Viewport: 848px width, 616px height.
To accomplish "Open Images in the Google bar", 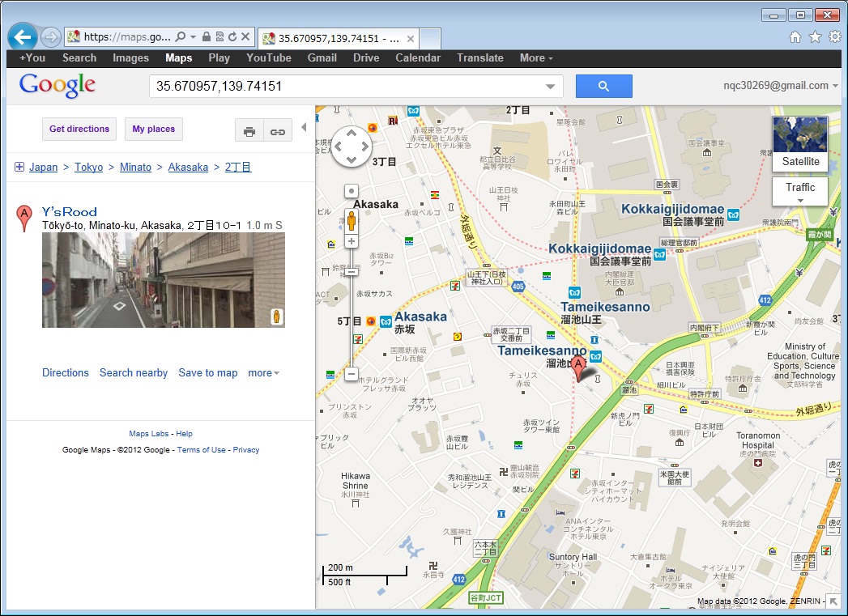I will pos(131,57).
